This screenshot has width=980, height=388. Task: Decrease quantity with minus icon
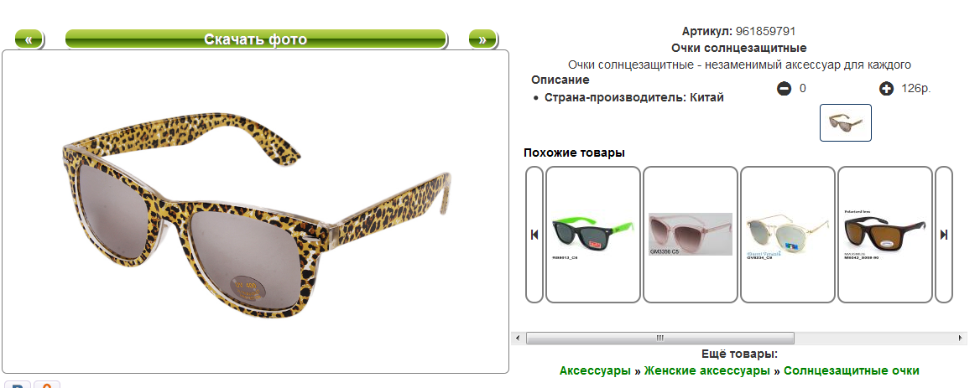tap(784, 89)
